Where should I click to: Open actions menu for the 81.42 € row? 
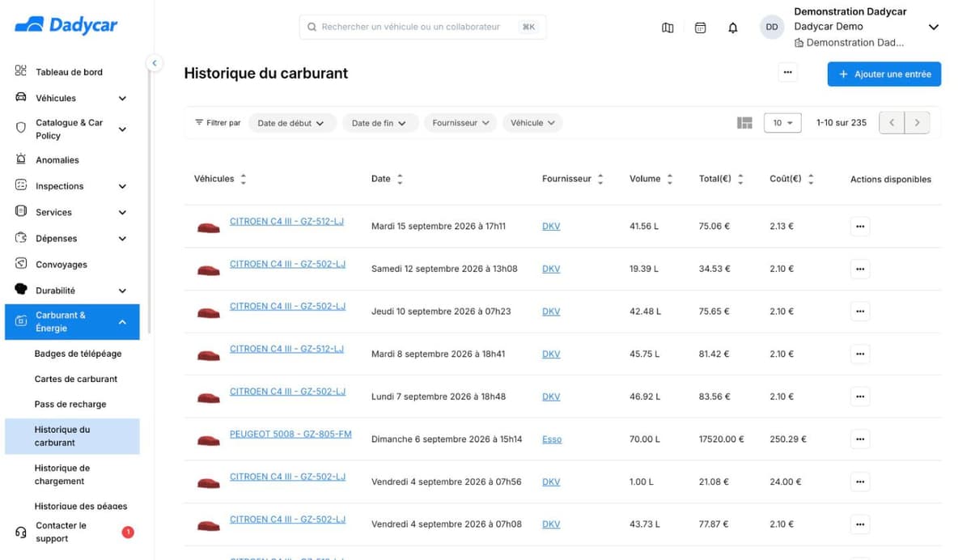[x=860, y=354]
